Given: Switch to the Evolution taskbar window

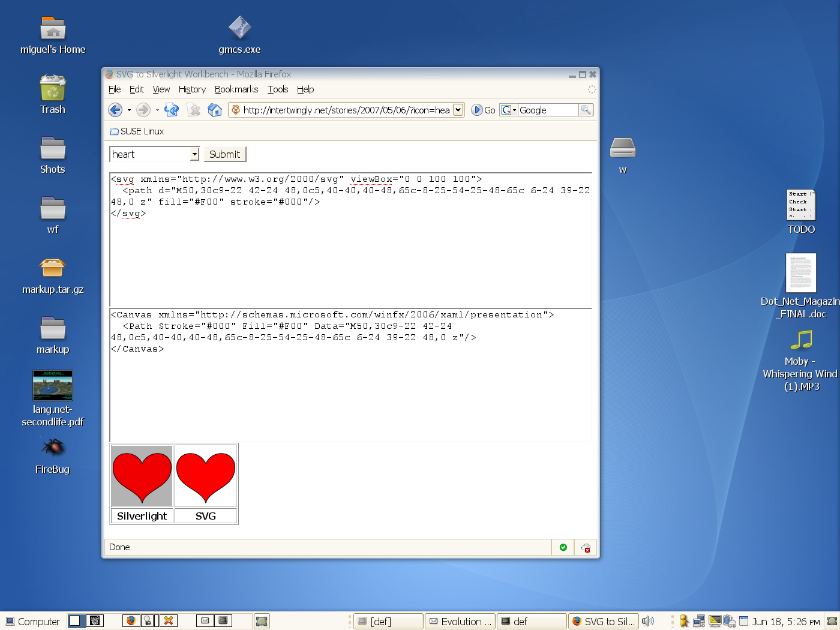Looking at the screenshot, I should pos(460,622).
